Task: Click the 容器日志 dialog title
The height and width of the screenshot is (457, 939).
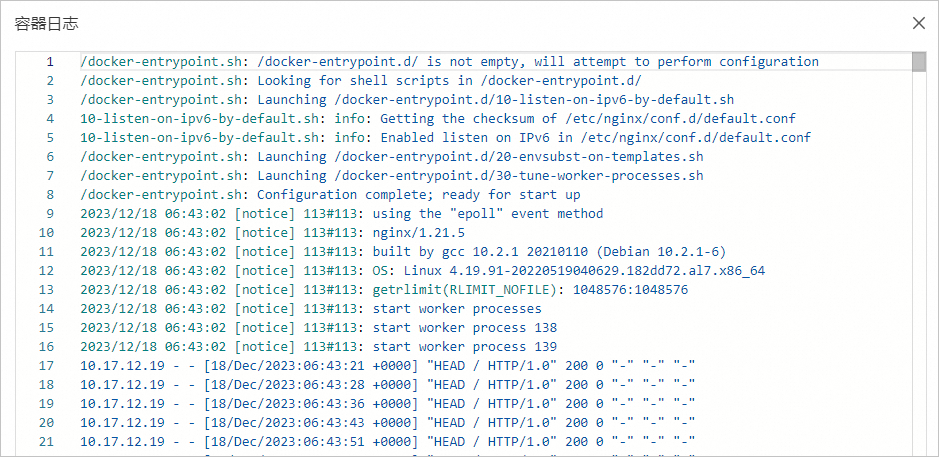Action: (47, 23)
